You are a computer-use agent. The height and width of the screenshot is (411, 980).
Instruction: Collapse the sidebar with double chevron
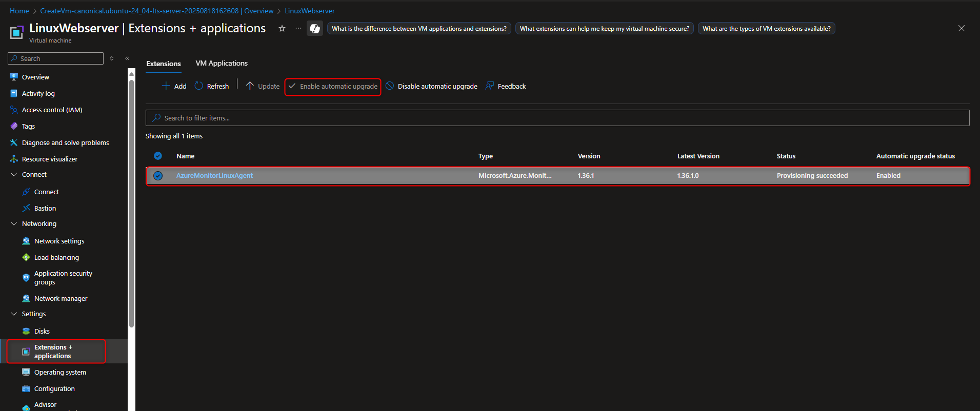pyautogui.click(x=127, y=58)
